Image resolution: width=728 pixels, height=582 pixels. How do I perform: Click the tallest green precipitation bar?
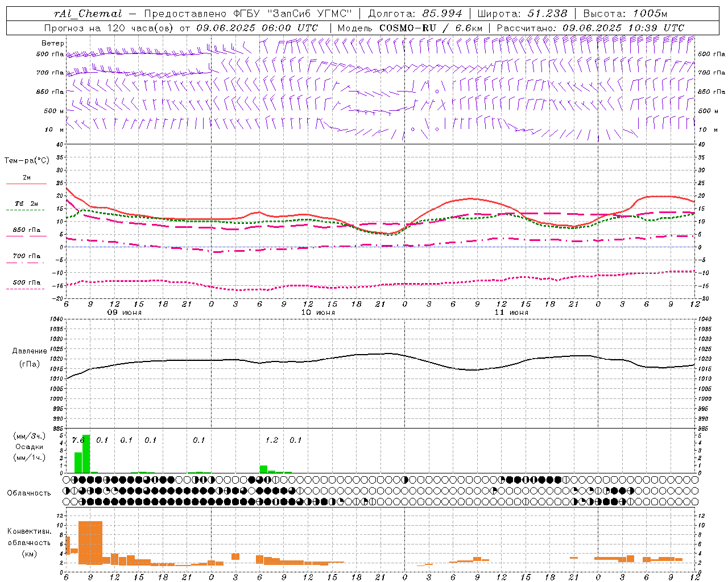[86, 454]
